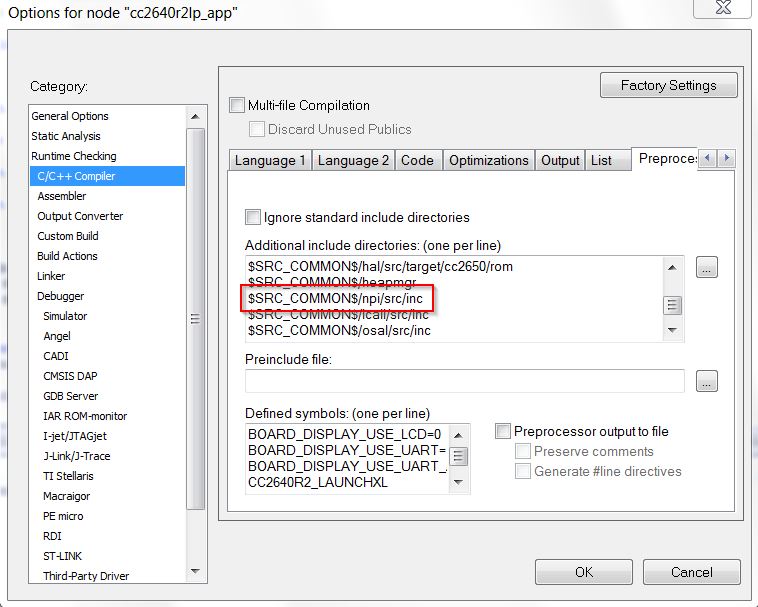Enable the Multi-file Compilation checkbox

click(x=237, y=106)
